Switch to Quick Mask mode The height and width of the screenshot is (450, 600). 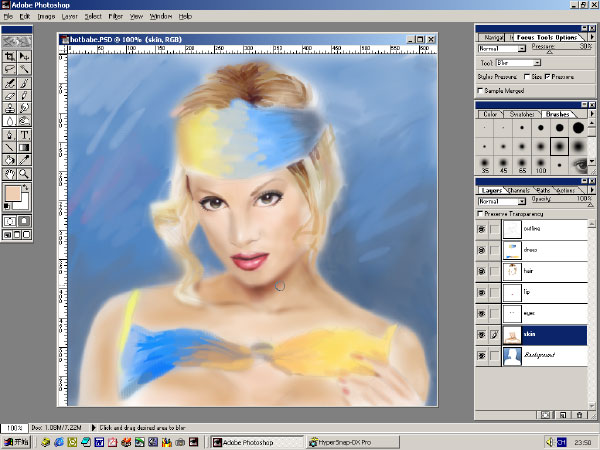[24, 221]
